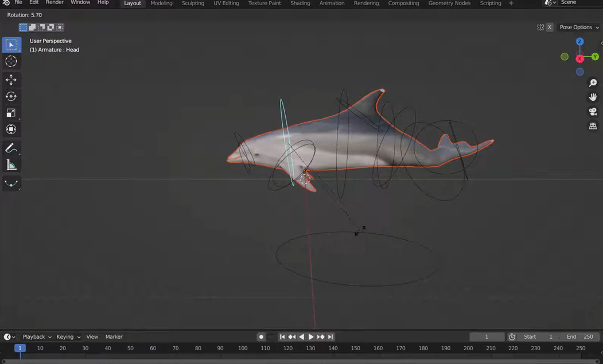Click the hand pan view icon
The image size is (603, 364).
click(593, 97)
